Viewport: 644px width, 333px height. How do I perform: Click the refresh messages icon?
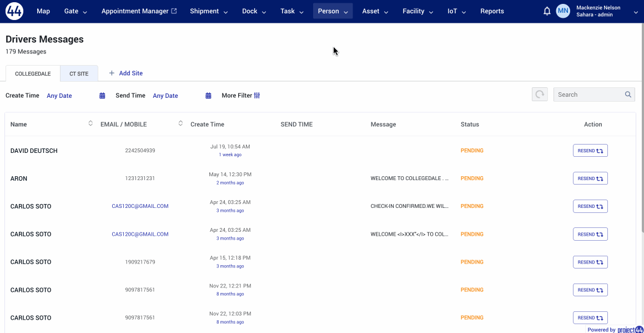point(540,95)
